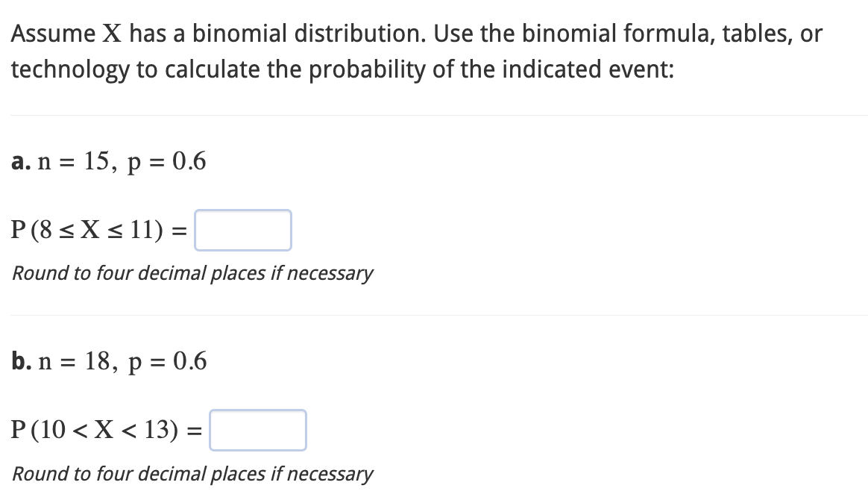868x497 pixels.
Task: Click the bold 'b.' part label
Action: point(22,361)
